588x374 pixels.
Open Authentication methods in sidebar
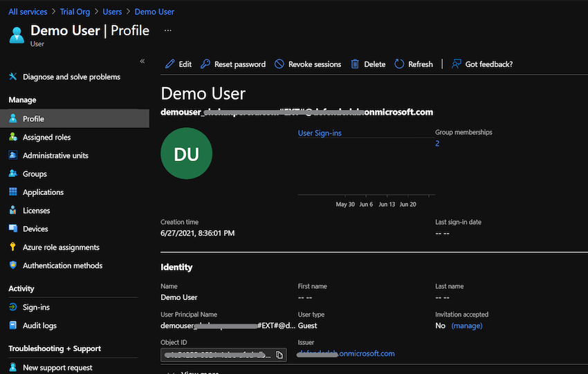[62, 265]
